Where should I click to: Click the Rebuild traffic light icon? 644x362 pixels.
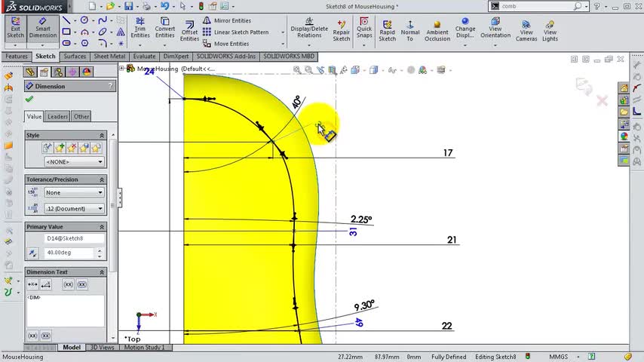coord(201,6)
